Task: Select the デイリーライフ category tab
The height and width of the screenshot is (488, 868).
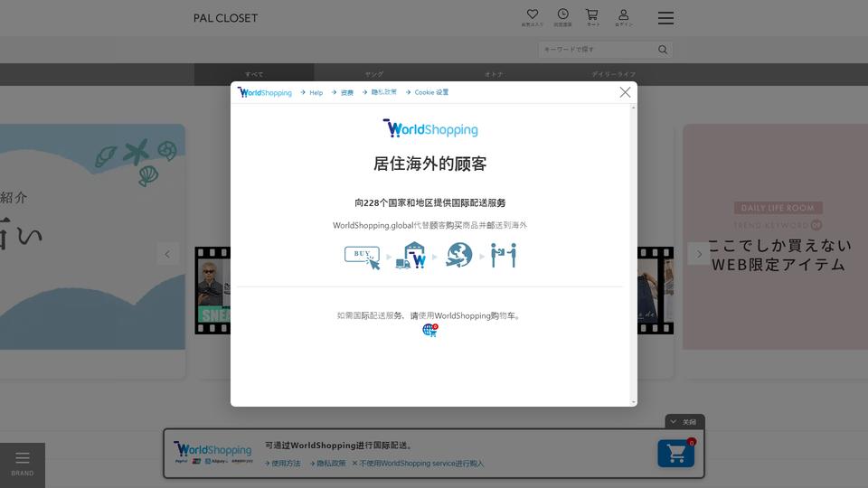Action: pyautogui.click(x=613, y=74)
